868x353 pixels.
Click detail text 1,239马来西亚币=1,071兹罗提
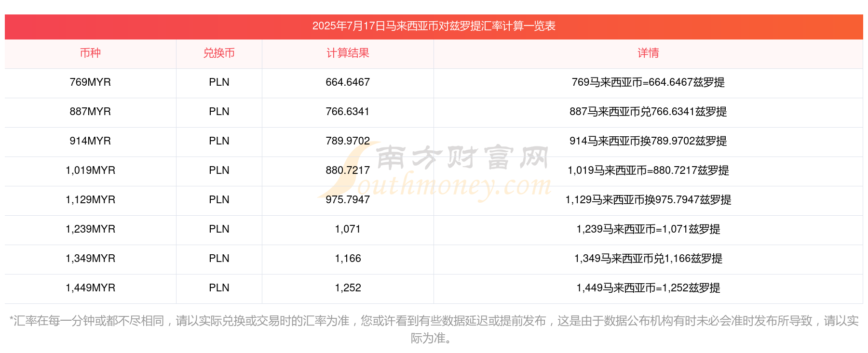(648, 229)
